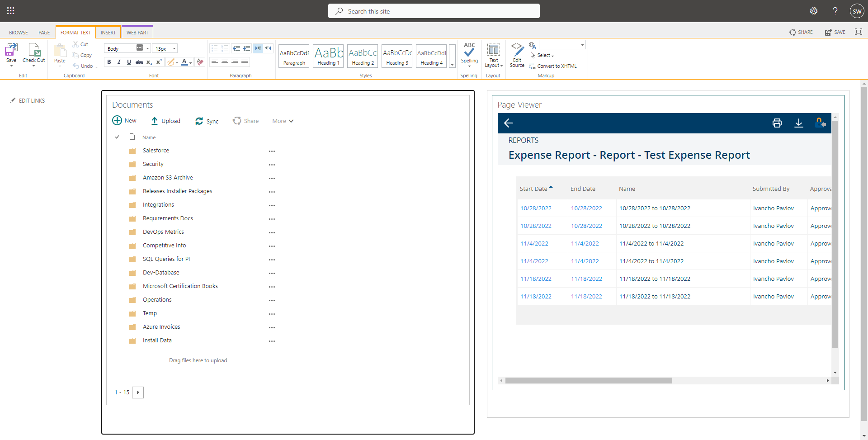Screen dimensions: 868x440
Task: Apply the Heading 1 style
Action: point(328,56)
